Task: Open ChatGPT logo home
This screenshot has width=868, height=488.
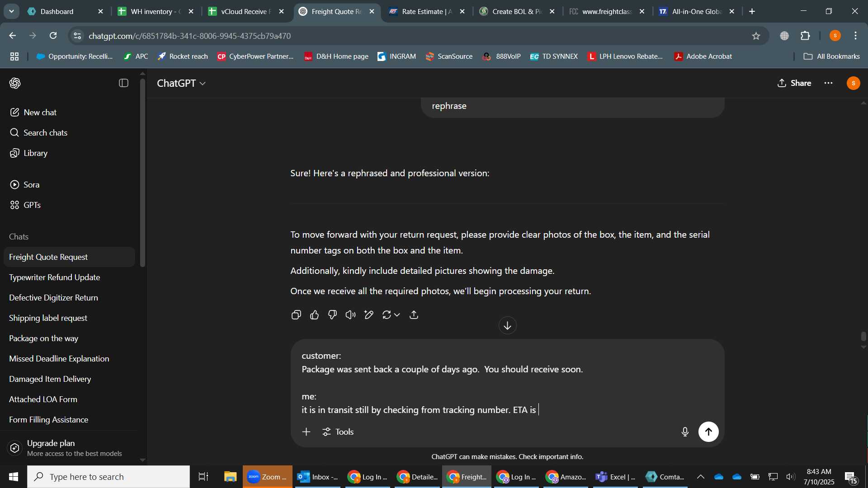Action: click(x=15, y=83)
